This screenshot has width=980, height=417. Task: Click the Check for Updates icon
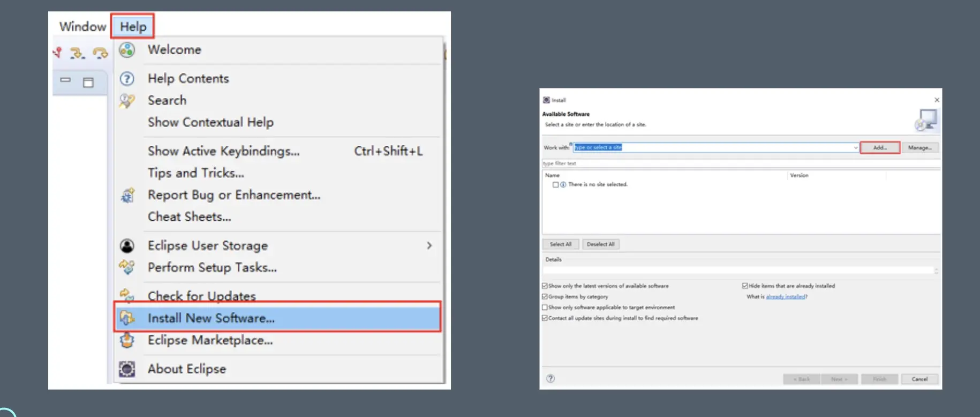point(127,295)
